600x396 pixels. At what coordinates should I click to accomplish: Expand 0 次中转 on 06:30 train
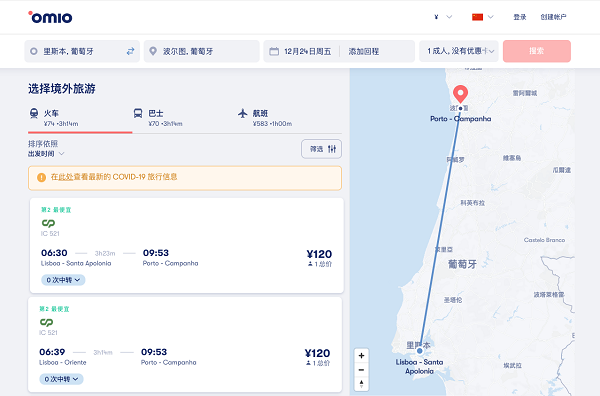[x=63, y=280]
